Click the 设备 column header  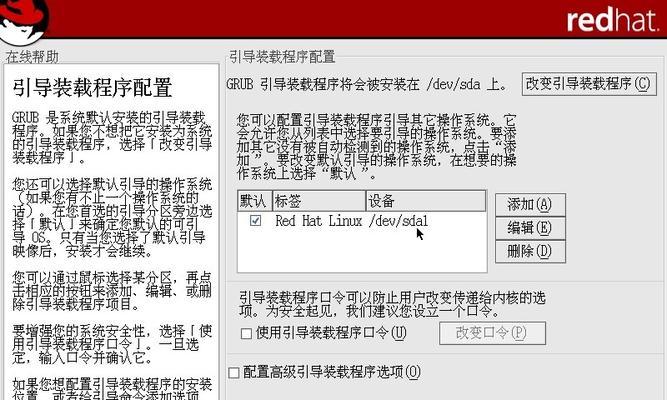pos(426,201)
